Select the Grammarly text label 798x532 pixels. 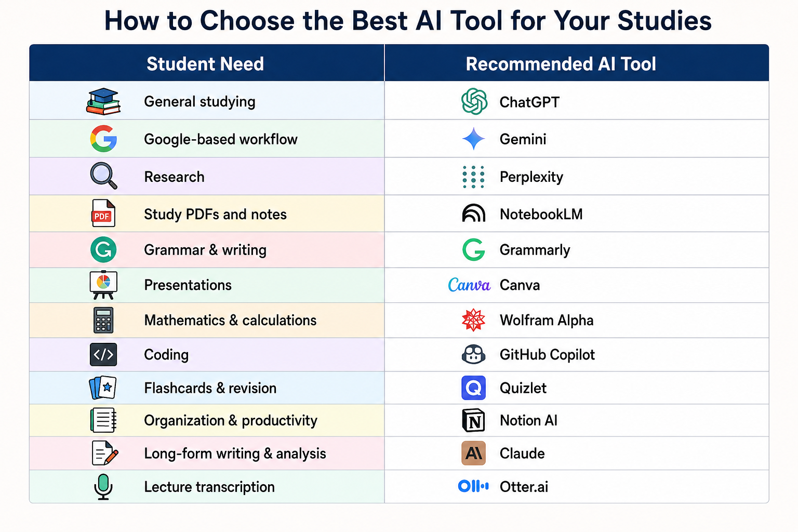535,250
